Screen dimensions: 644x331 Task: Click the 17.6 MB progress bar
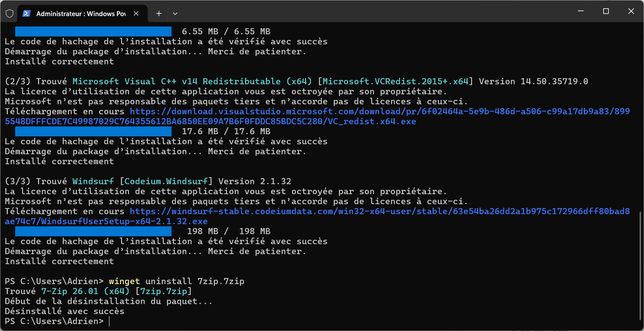(x=93, y=131)
